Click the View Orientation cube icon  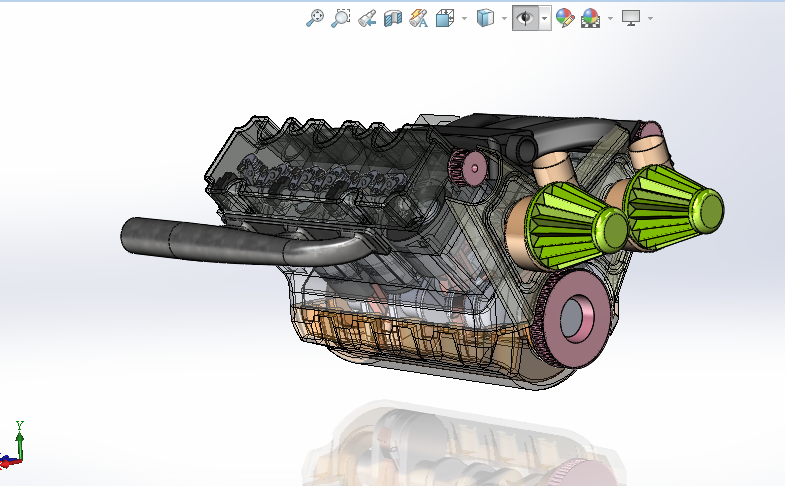tap(445, 19)
